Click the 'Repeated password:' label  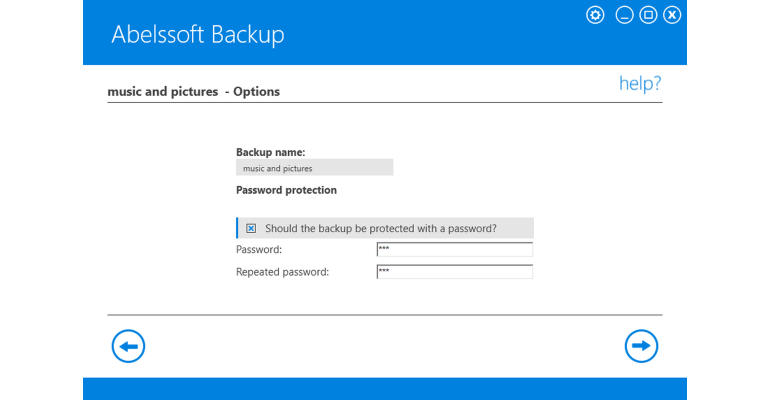(x=282, y=272)
